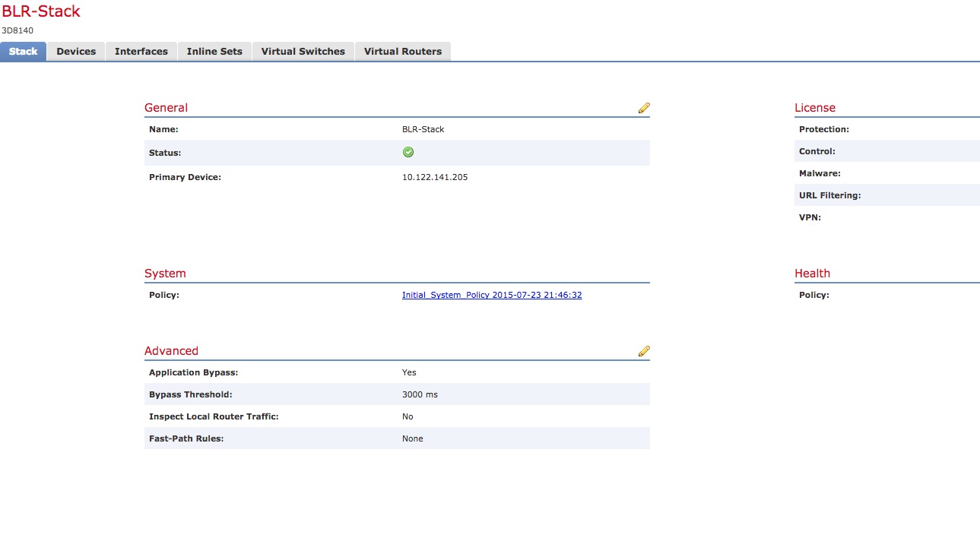Click the Advanced section heading

click(171, 351)
